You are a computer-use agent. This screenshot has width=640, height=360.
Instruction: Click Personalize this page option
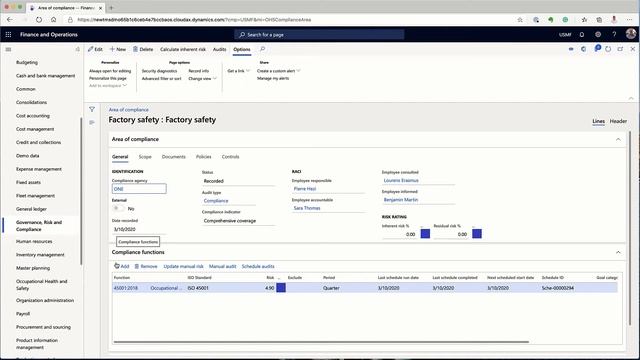point(108,78)
